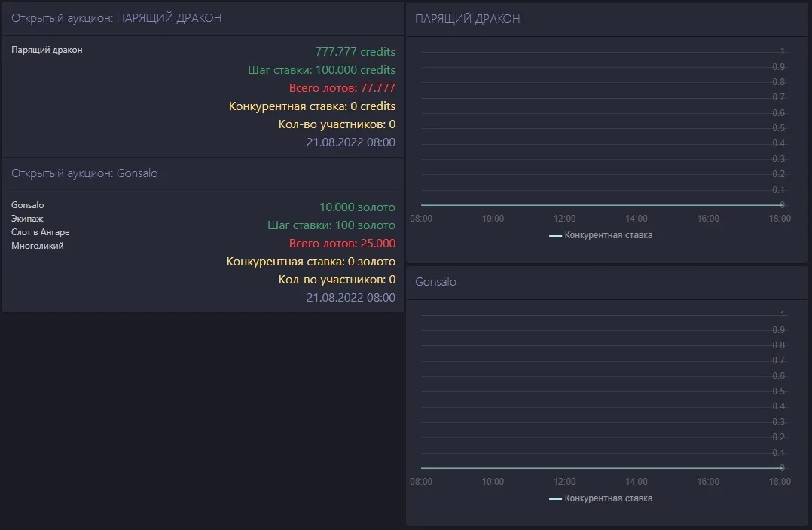
Task: Toggle Конкурентная ставка legend in Gonsalo chart
Action: coord(608,498)
